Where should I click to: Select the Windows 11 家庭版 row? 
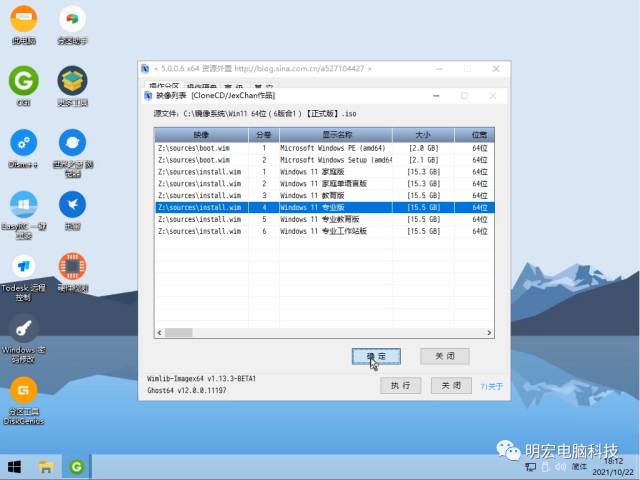point(324,172)
